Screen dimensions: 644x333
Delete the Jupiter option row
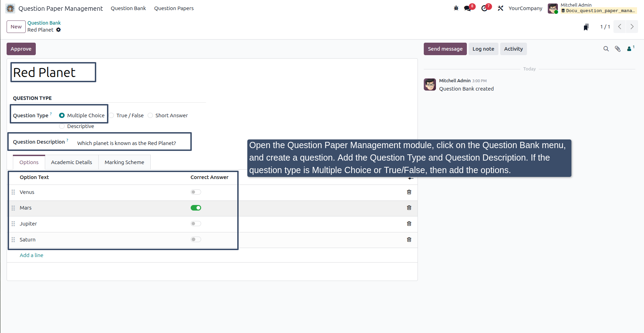click(409, 224)
